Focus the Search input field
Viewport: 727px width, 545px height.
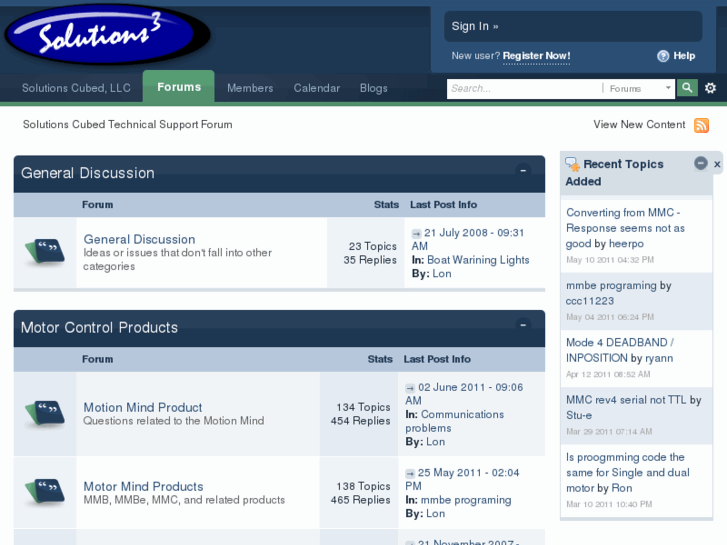524,88
